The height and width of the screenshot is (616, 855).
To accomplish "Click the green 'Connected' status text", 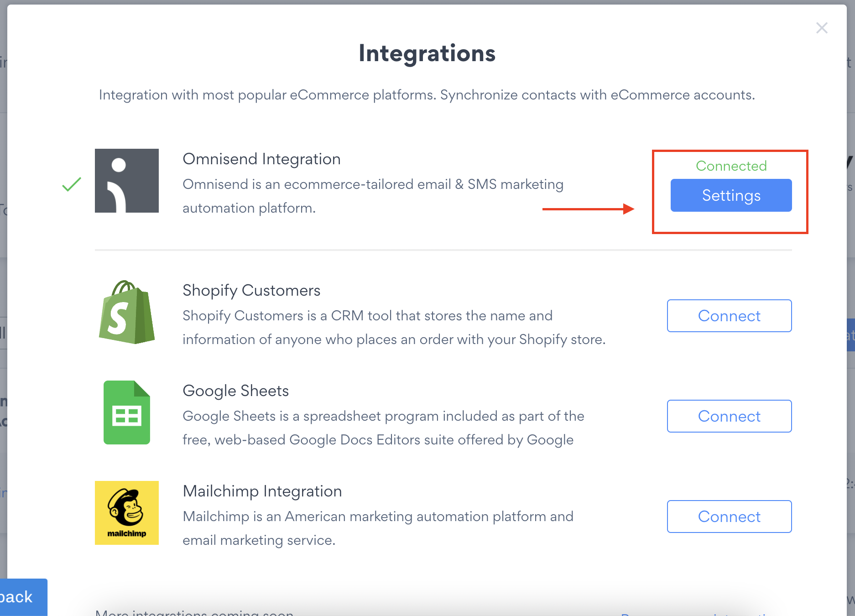I will 731,166.
